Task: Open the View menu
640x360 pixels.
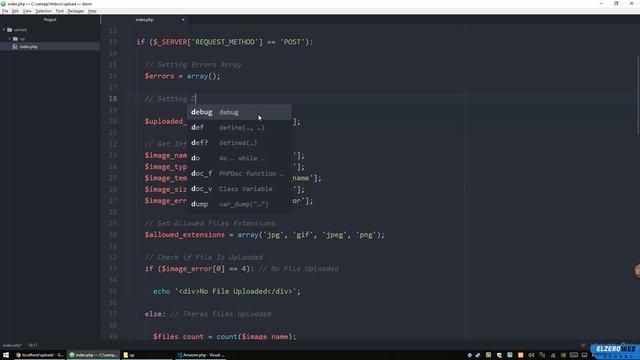Action: point(27,11)
